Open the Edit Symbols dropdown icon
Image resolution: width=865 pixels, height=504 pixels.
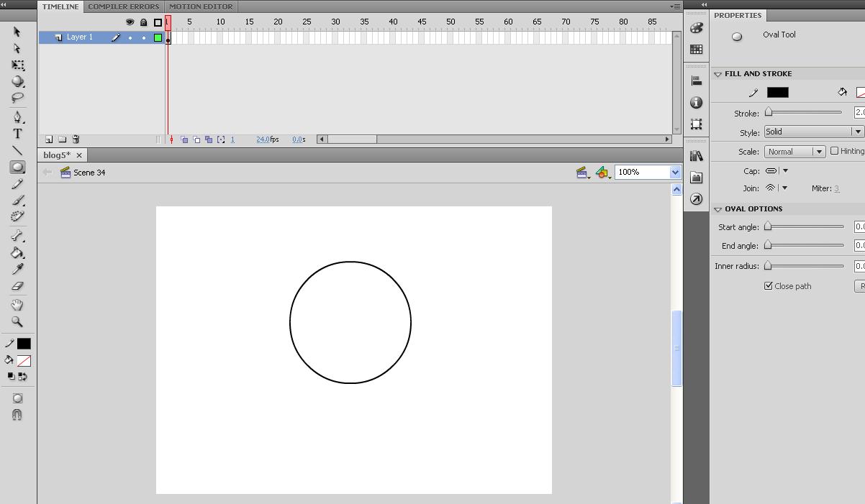click(x=603, y=173)
